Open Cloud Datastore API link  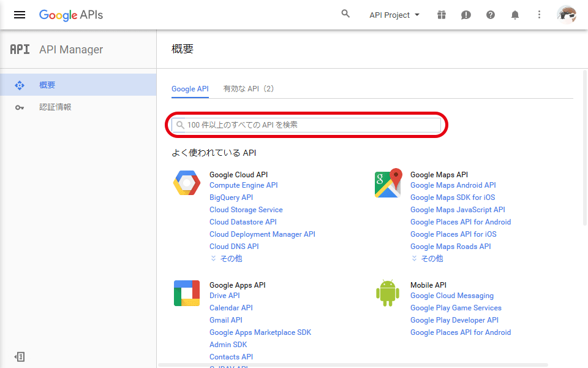click(243, 222)
